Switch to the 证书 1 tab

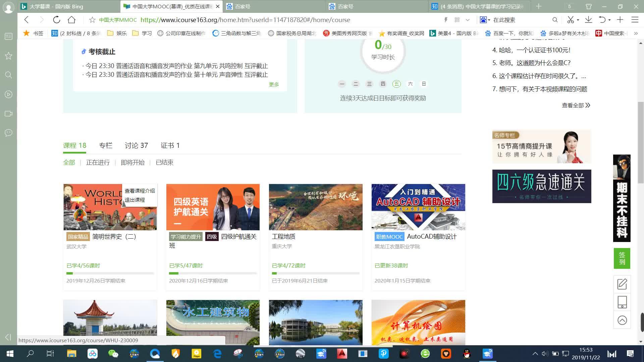[x=170, y=145]
